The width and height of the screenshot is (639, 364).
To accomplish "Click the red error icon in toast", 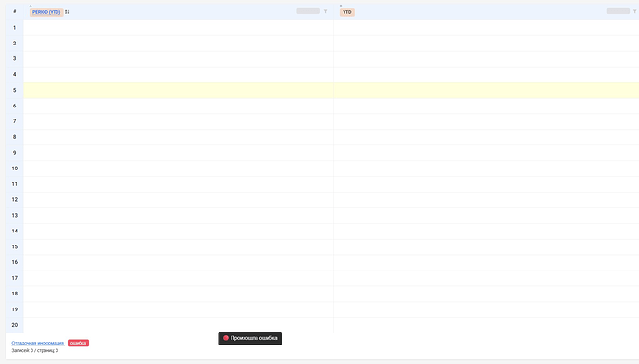I will tap(226, 338).
